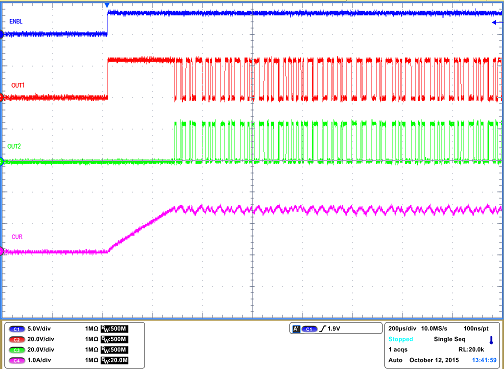Viewport: 504px width, 369px height.
Task: Click the green C3 channel badge
Action: click(x=17, y=350)
